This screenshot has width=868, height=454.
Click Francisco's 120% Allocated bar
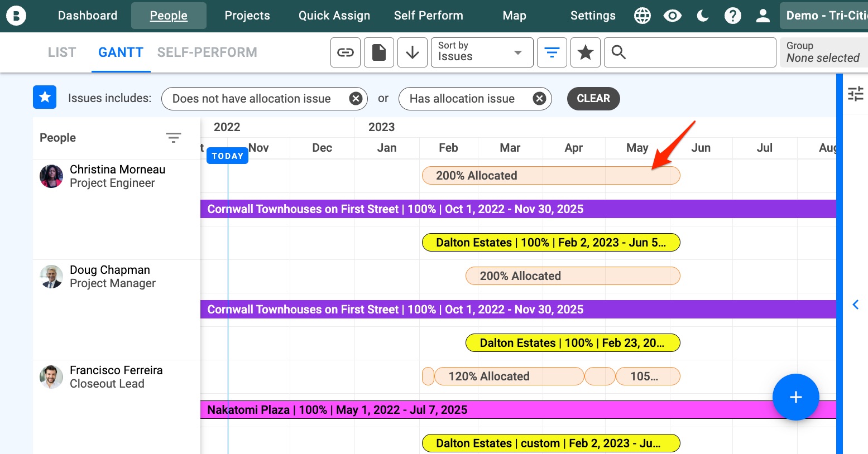coord(509,376)
